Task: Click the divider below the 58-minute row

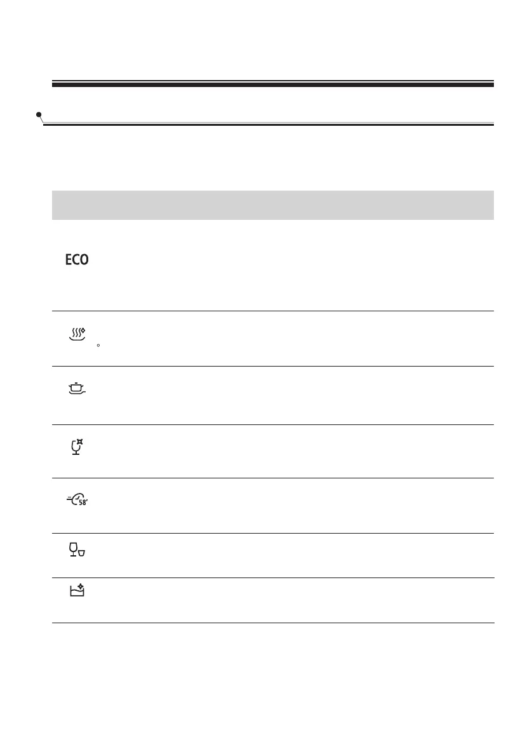Action: 273,533
